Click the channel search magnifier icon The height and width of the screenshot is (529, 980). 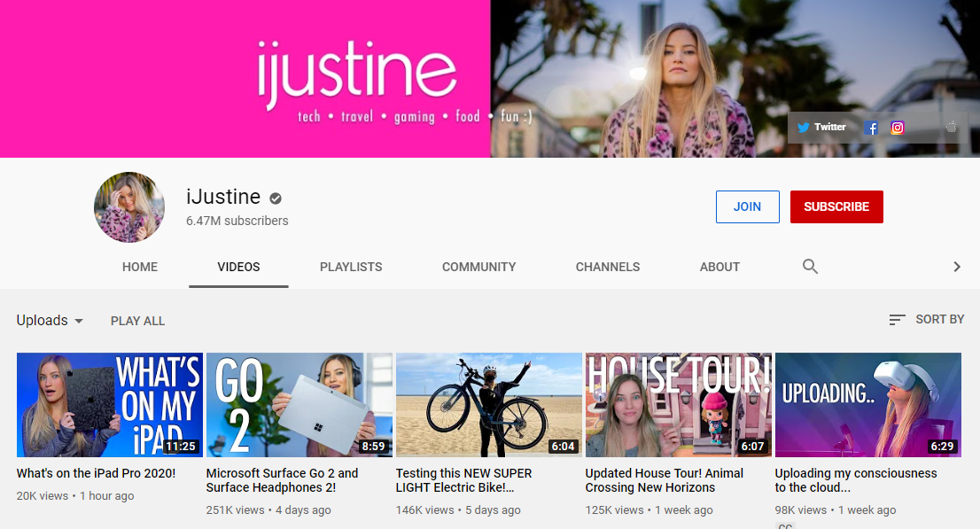tap(810, 267)
